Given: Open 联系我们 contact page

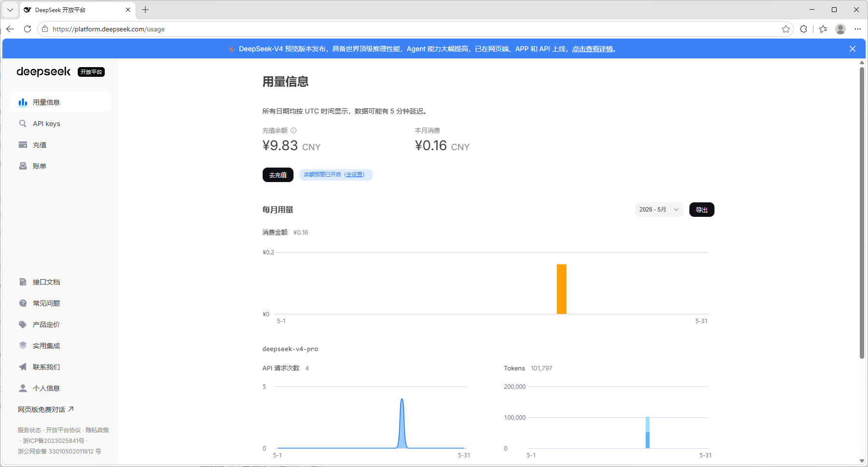Looking at the screenshot, I should coord(60,367).
